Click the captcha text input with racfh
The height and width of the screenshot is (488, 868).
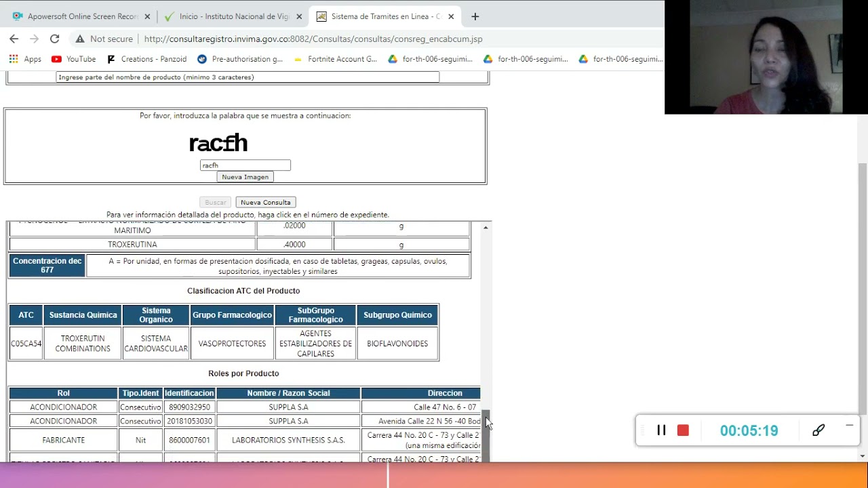(x=245, y=165)
